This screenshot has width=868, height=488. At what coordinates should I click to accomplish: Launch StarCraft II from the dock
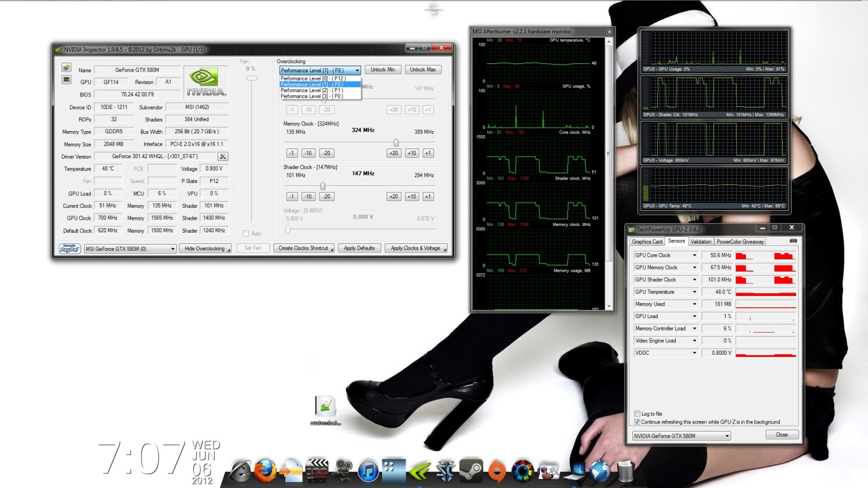(x=445, y=470)
